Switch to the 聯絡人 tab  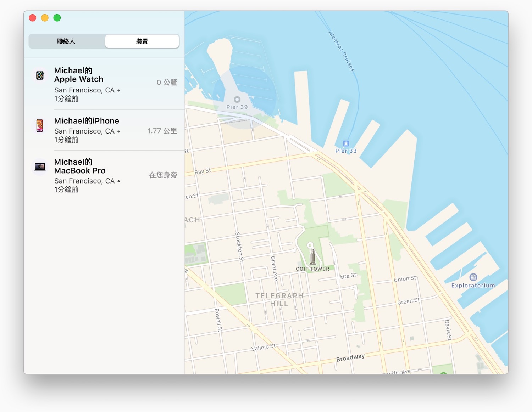pyautogui.click(x=66, y=41)
